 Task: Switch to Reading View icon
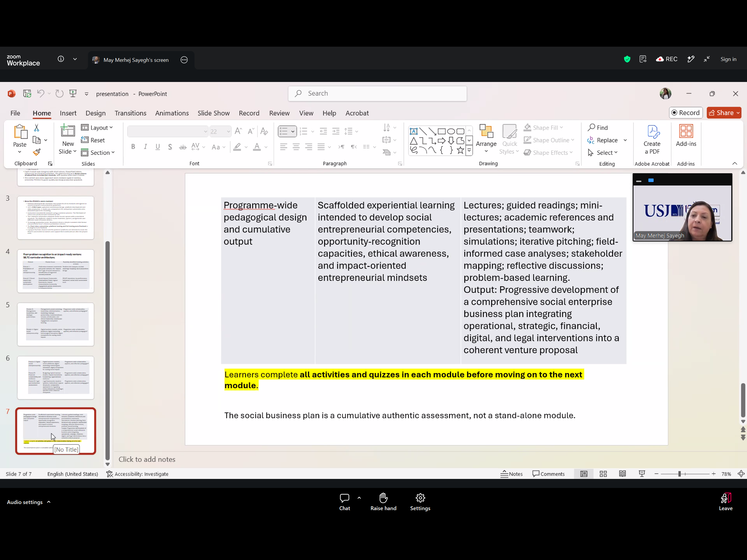coord(622,474)
